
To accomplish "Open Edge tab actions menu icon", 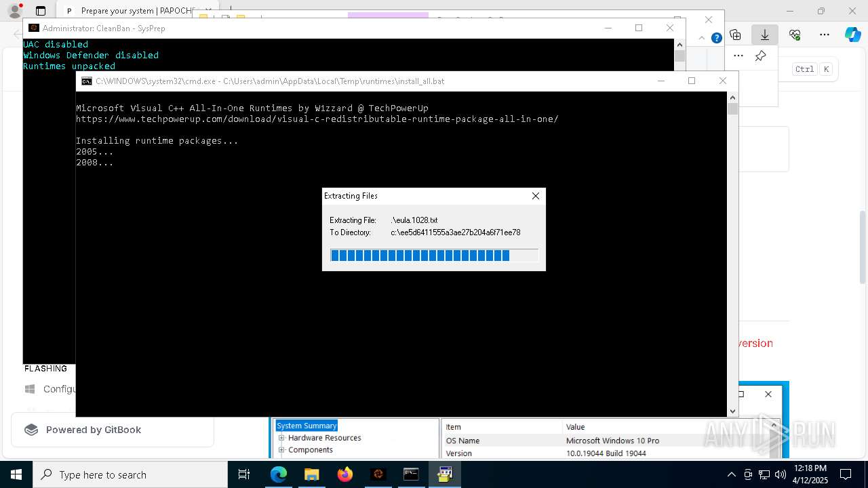I will (40, 11).
